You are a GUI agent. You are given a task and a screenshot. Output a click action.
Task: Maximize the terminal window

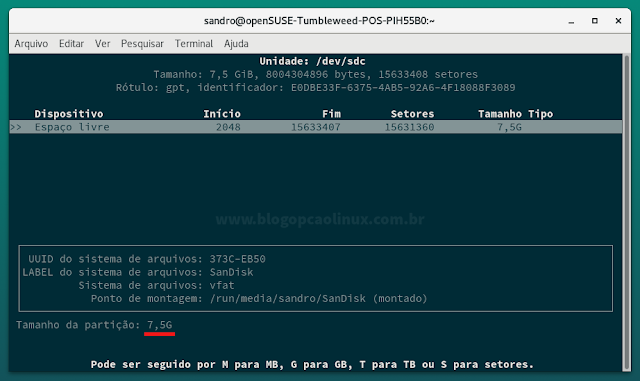[x=595, y=21]
